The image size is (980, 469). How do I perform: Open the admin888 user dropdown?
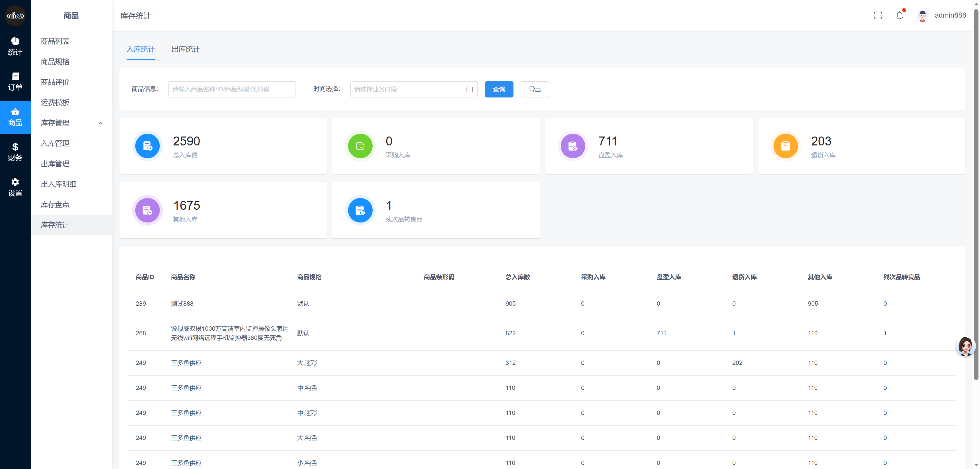point(950,15)
